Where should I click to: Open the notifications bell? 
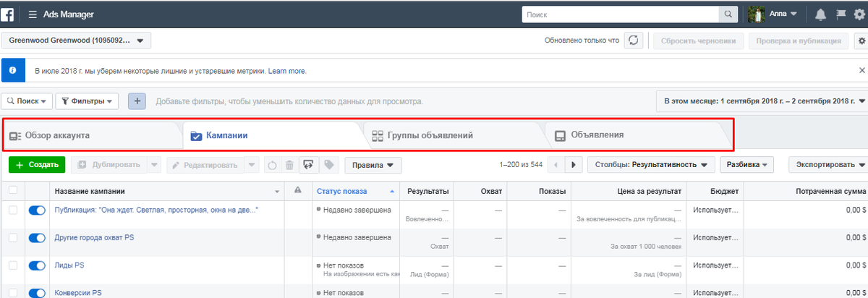[820, 14]
